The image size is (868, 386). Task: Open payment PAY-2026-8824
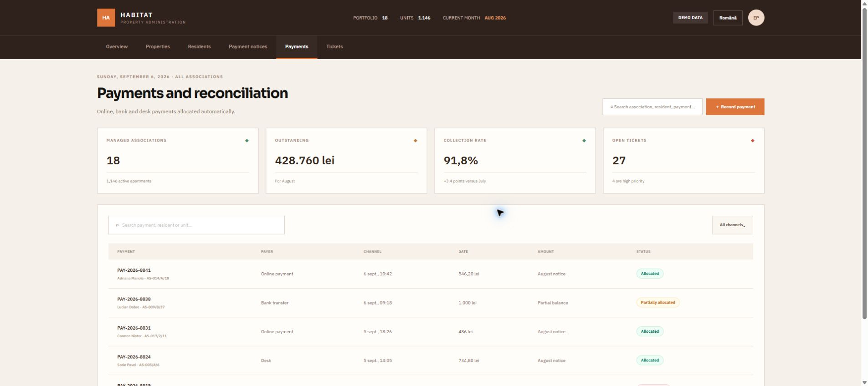[134, 357]
